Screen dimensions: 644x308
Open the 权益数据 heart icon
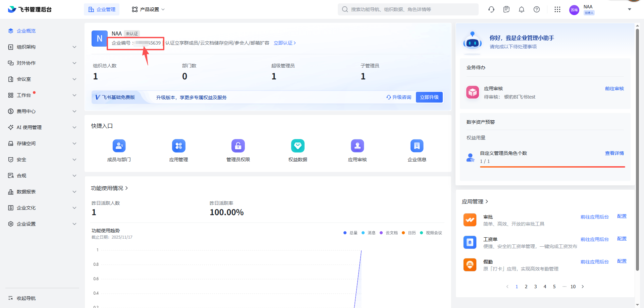[298, 146]
